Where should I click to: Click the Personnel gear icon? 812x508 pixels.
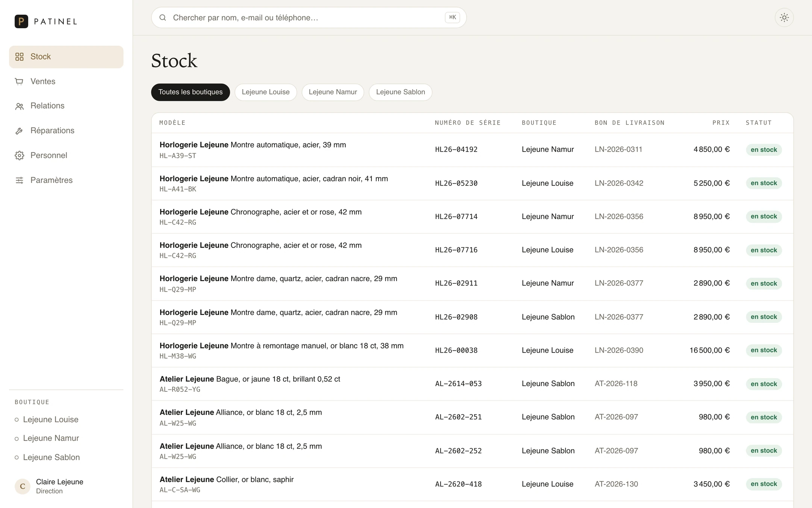point(20,155)
